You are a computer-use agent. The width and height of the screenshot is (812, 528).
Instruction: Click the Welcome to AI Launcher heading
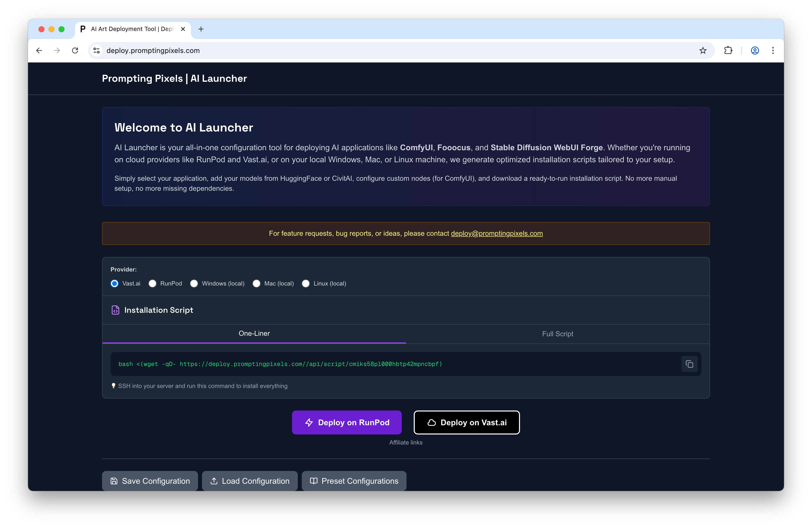[x=183, y=127]
